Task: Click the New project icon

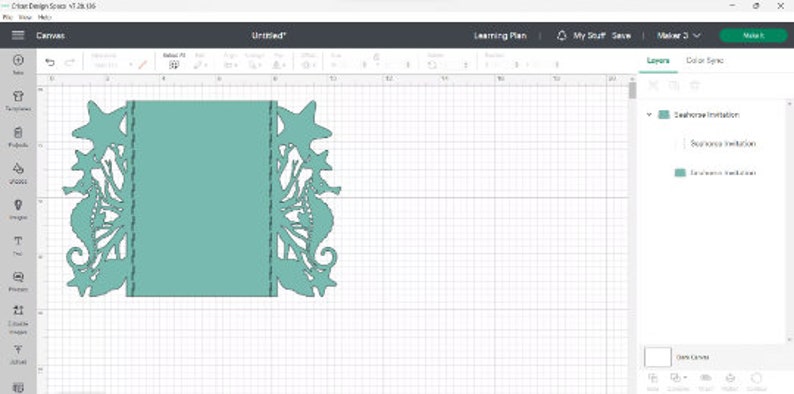Action: [18, 60]
